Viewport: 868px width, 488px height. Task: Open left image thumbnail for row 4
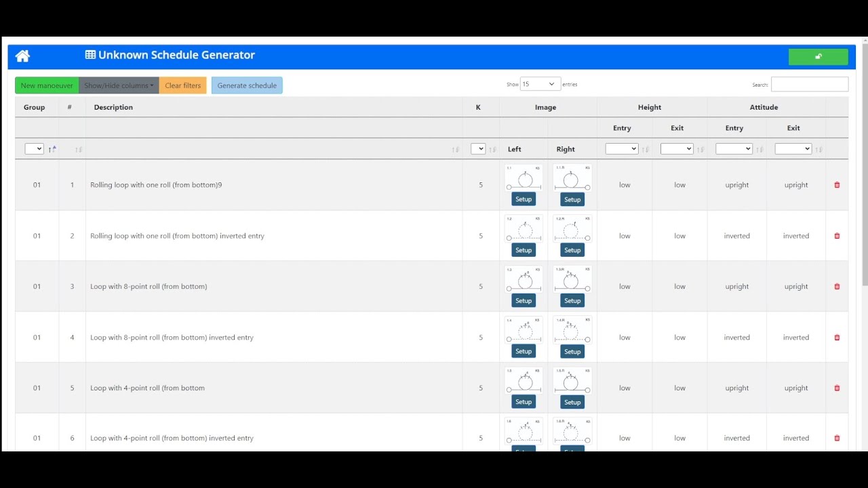(x=524, y=330)
